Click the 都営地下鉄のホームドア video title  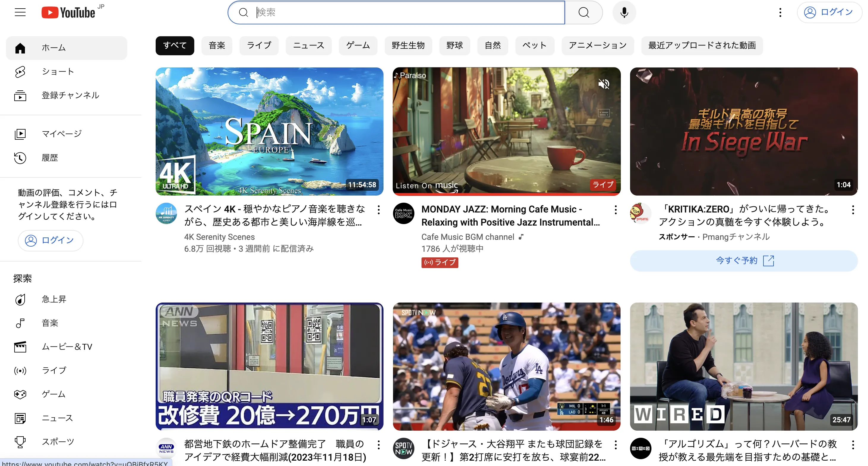275,451
